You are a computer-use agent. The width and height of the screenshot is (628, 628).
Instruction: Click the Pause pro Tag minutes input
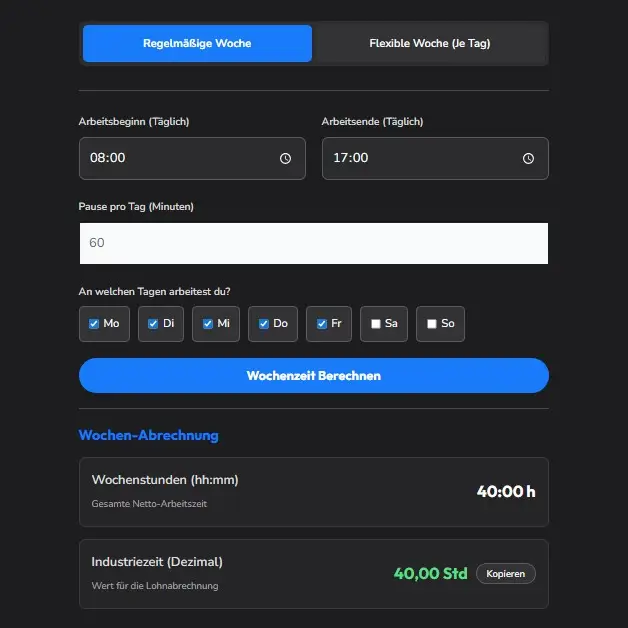click(x=313, y=243)
